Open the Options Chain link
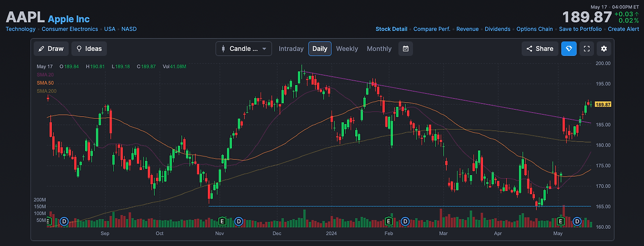Viewport: 644px width, 246px height. (535, 29)
